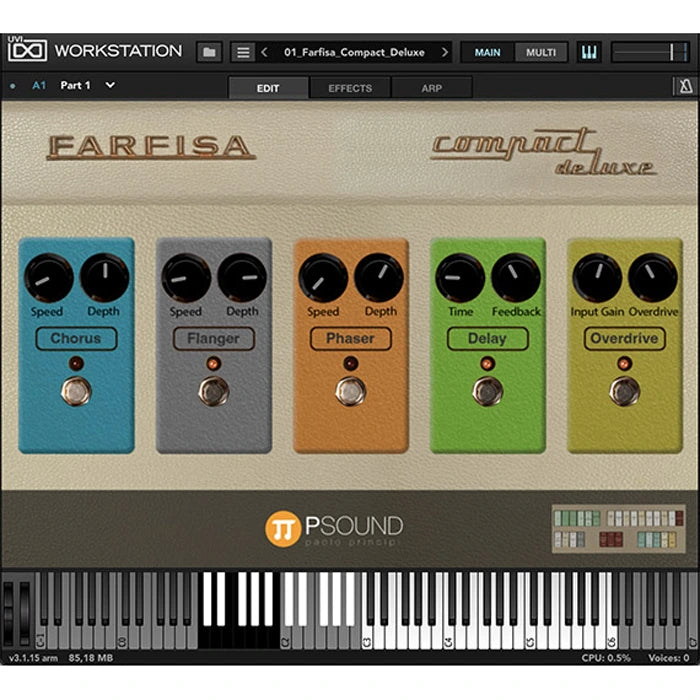Click the master volume slider
This screenshot has height=700, width=700.
(651, 52)
